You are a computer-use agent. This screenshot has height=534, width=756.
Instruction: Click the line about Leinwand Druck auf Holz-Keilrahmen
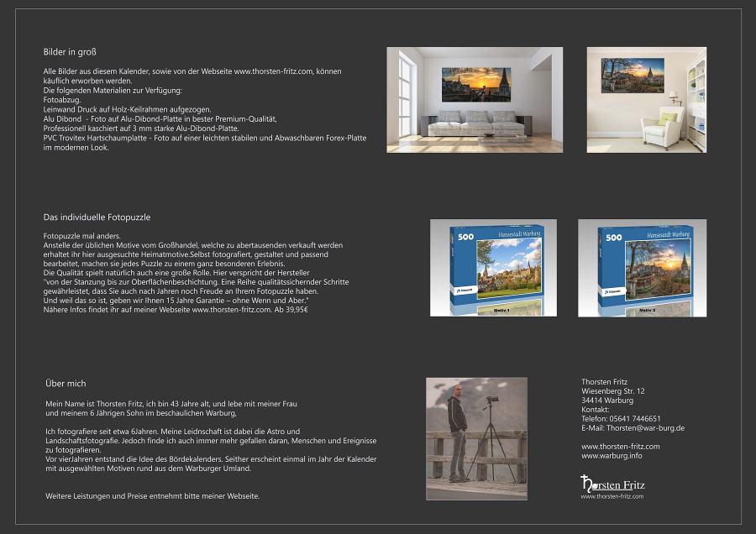point(128,109)
